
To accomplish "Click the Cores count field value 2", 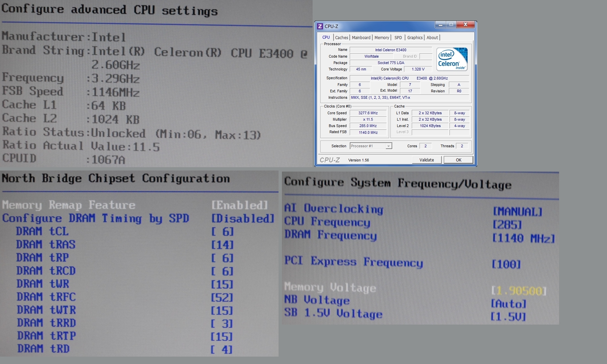I will click(426, 146).
